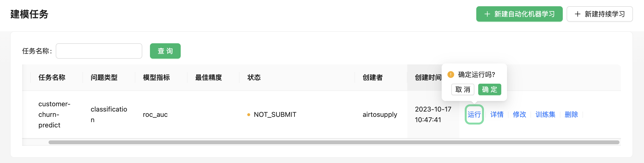The width and height of the screenshot is (644, 163).
Task: Select the customer-churn-predict task name cell
Action: (54, 114)
